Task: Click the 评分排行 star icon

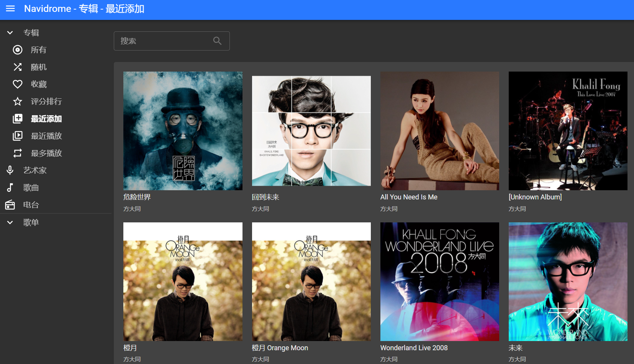Action: click(x=18, y=101)
